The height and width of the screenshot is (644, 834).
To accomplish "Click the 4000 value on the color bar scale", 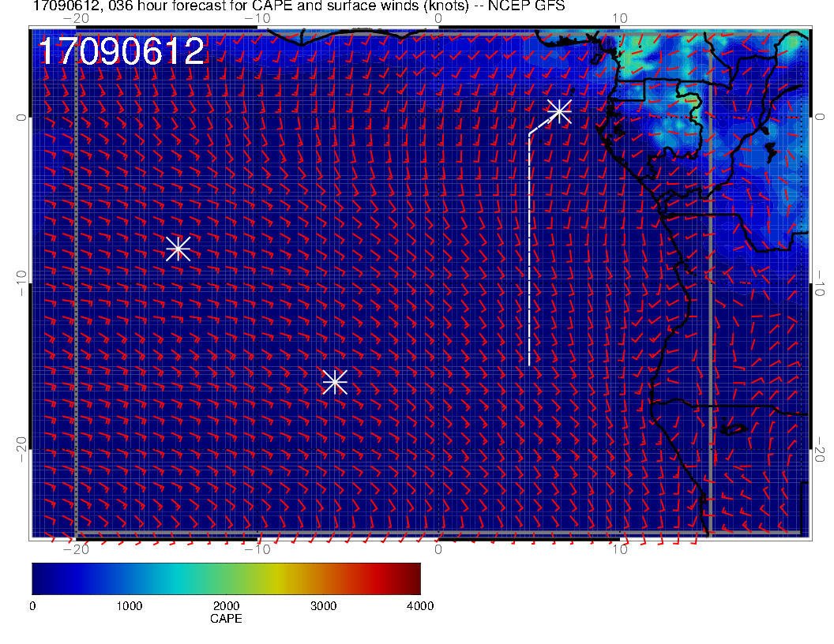I will 420,606.
